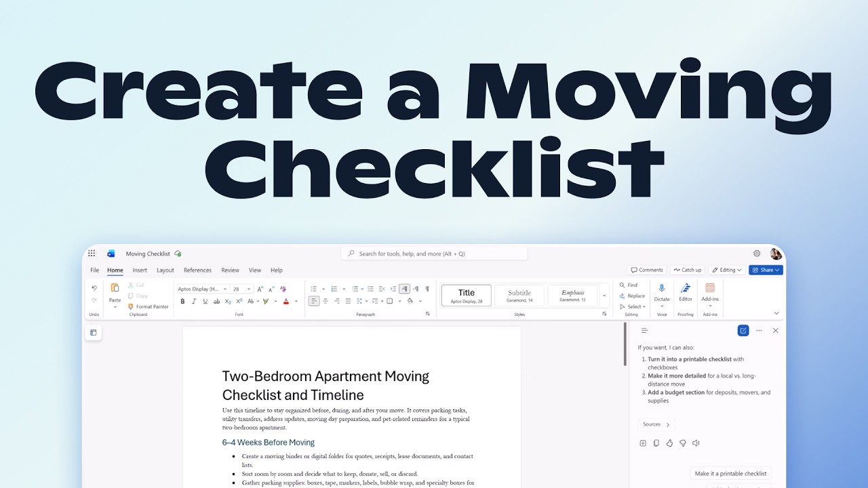The height and width of the screenshot is (488, 868).
Task: Give thumbs down to response
Action: [x=682, y=443]
